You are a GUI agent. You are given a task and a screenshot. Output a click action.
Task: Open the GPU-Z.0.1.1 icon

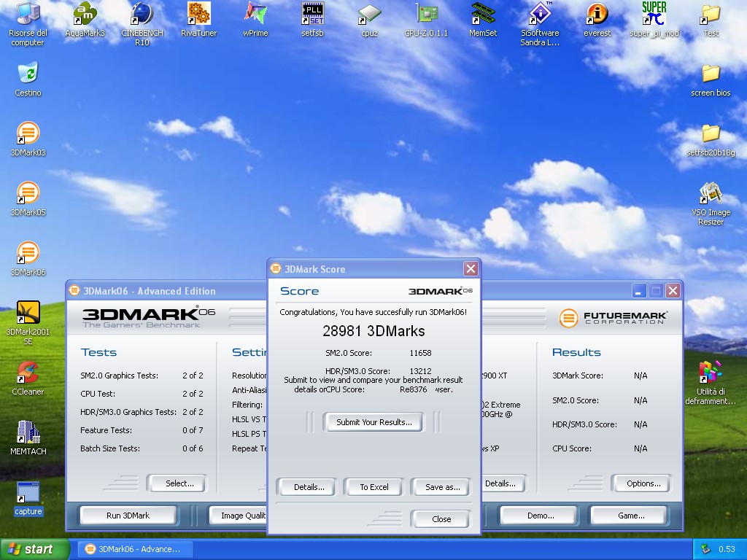click(426, 20)
